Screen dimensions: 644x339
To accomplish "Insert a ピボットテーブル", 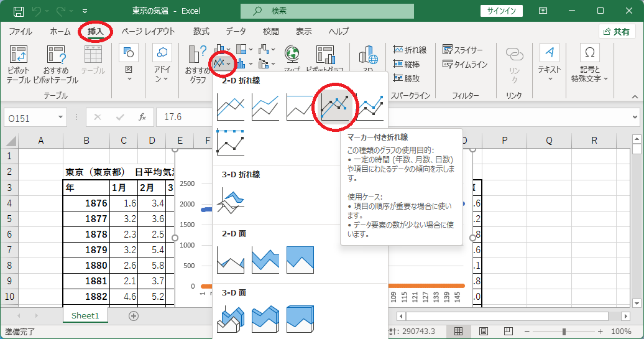I will 19,63.
